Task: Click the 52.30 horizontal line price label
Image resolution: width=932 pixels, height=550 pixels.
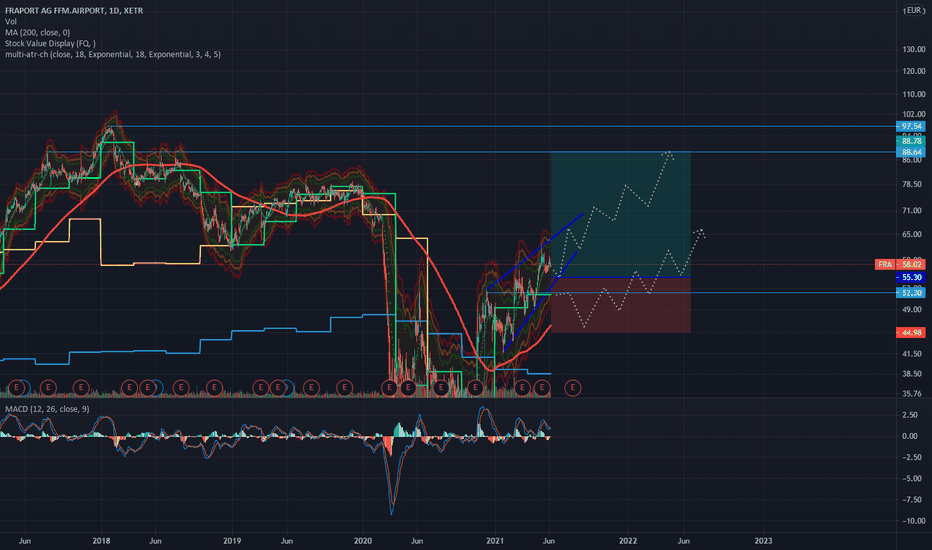Action: point(911,293)
